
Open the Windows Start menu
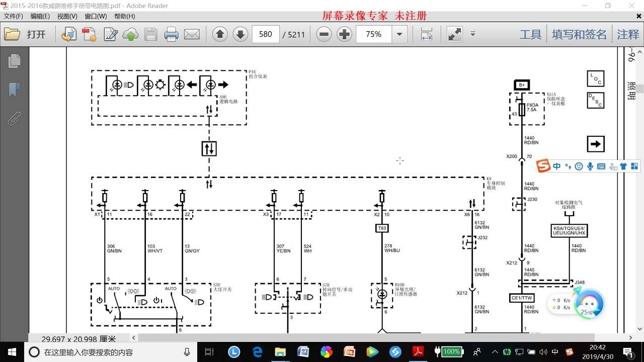click(x=12, y=352)
